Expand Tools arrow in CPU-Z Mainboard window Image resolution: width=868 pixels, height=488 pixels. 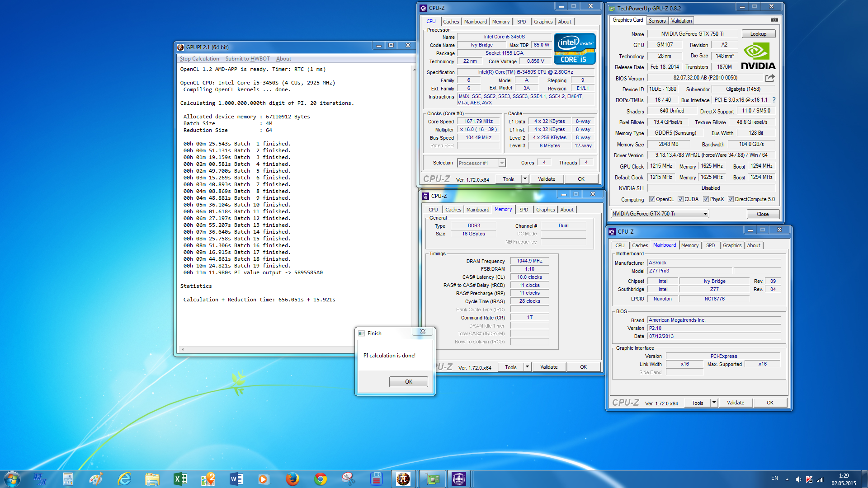(714, 403)
